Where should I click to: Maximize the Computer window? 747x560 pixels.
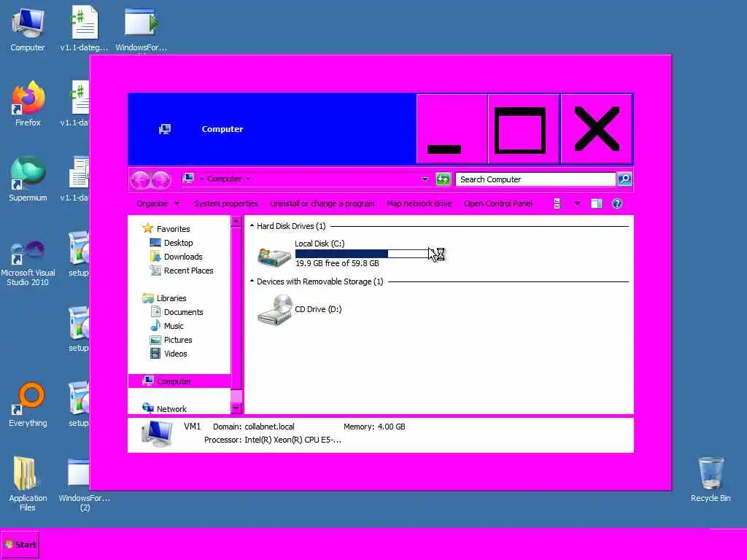click(523, 129)
